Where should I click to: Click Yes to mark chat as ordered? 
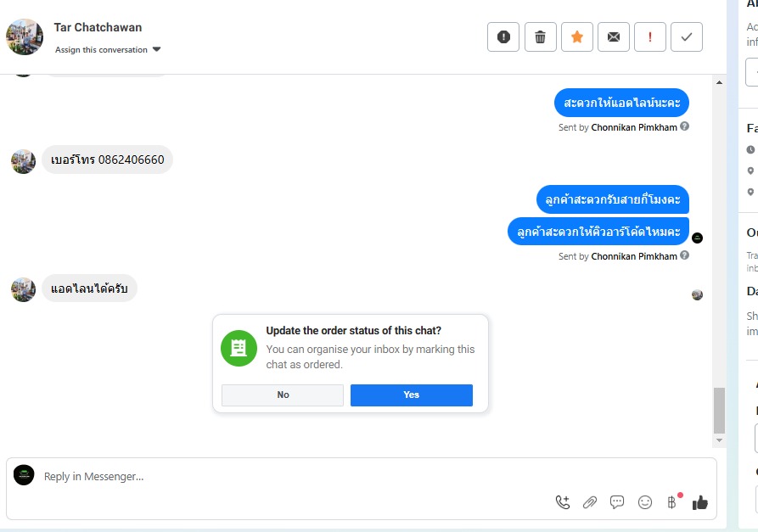click(412, 395)
